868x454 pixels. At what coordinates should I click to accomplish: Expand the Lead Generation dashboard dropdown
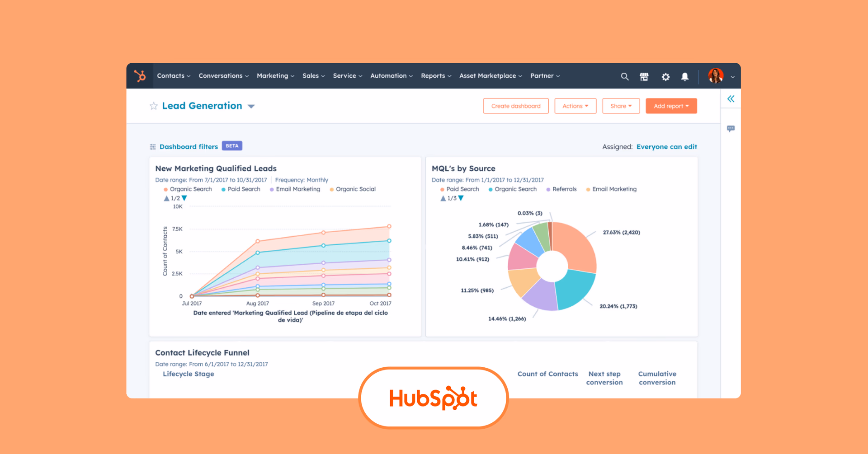(251, 107)
